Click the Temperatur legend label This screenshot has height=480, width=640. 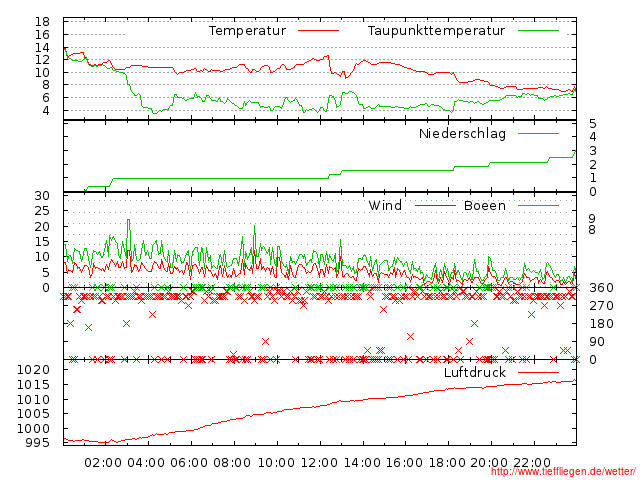(247, 31)
